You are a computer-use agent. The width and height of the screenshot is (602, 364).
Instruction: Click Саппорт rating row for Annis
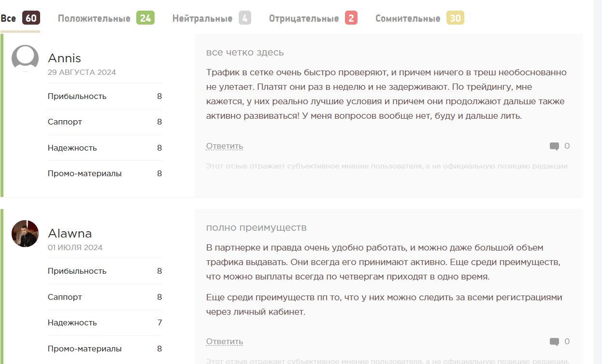[105, 122]
